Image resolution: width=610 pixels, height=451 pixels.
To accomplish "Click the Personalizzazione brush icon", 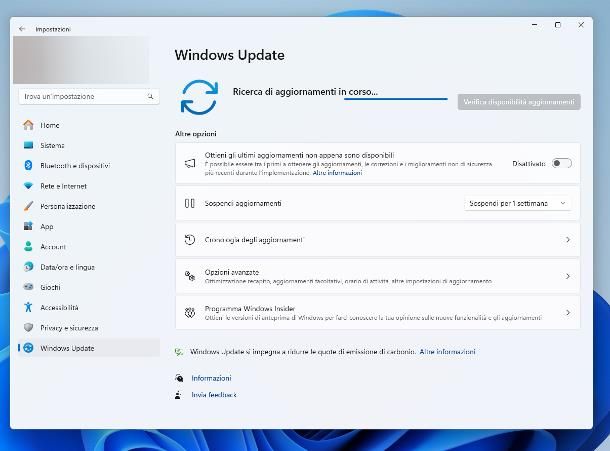I will 28,206.
